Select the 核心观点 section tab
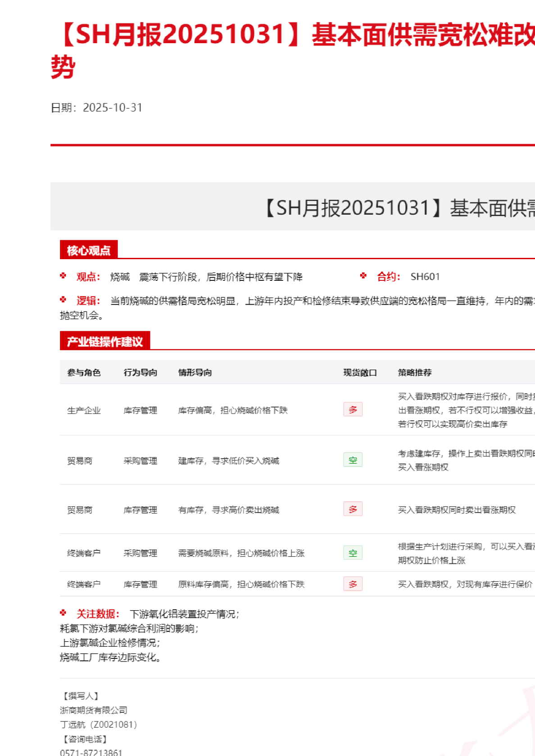Screen dimensions: 535x756 coord(89,250)
